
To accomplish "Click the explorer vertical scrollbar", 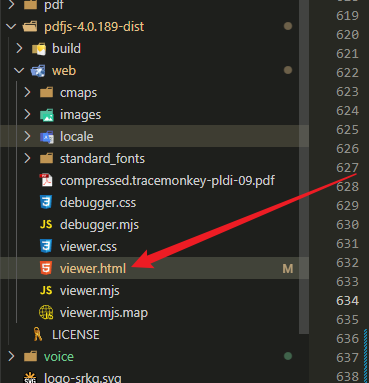I will (304, 167).
